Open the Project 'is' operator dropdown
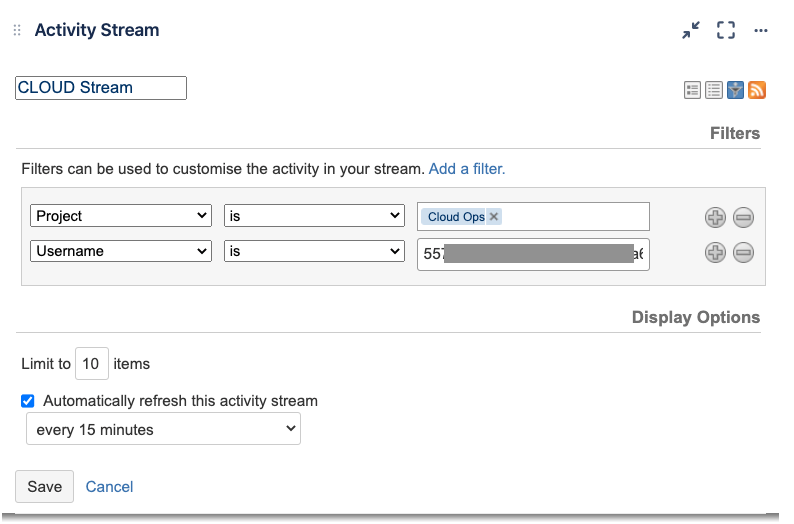The width and height of the screenshot is (794, 524). click(314, 216)
